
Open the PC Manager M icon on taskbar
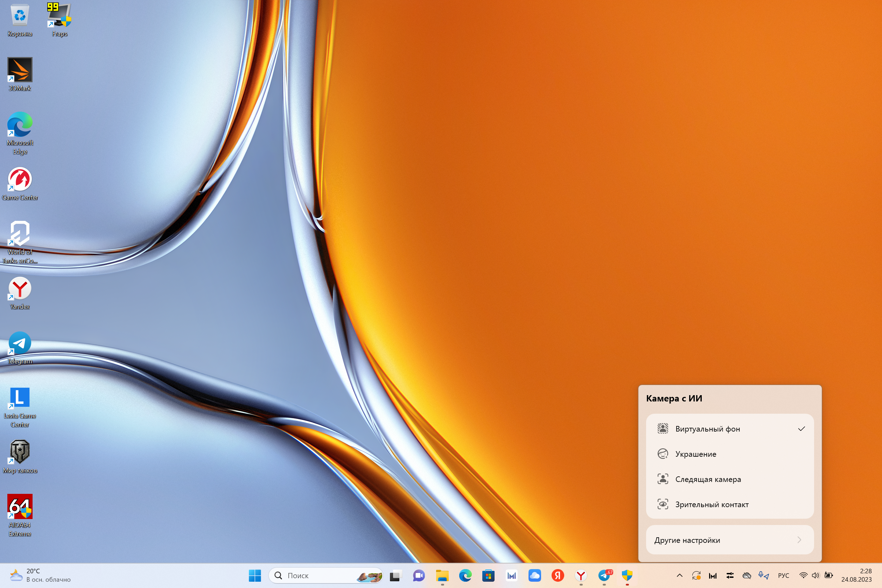pyautogui.click(x=511, y=576)
